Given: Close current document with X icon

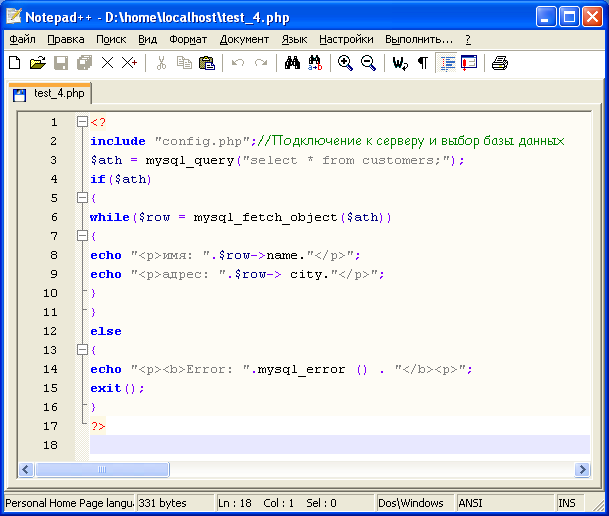Looking at the screenshot, I should click(x=107, y=63).
